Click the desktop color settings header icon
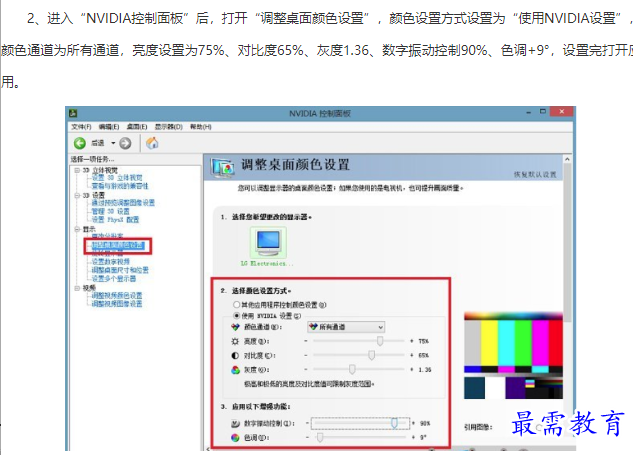The width and height of the screenshot is (633, 455). 222,168
